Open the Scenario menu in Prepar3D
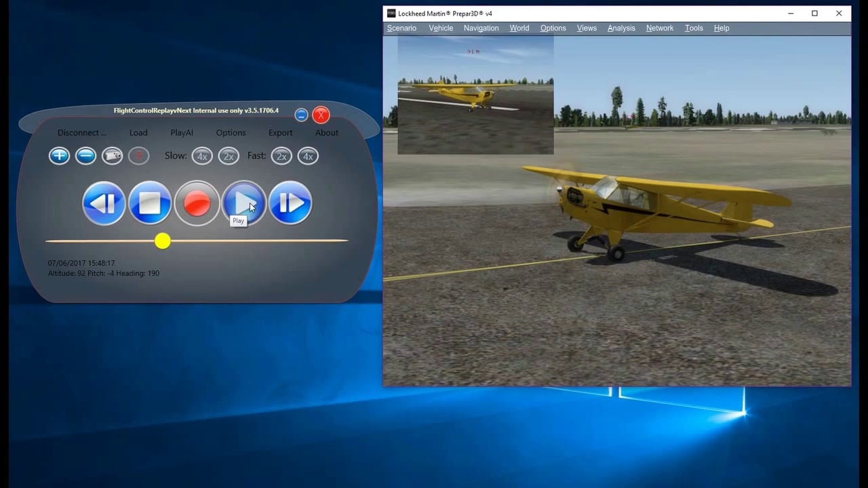The height and width of the screenshot is (488, 868). coord(401,28)
